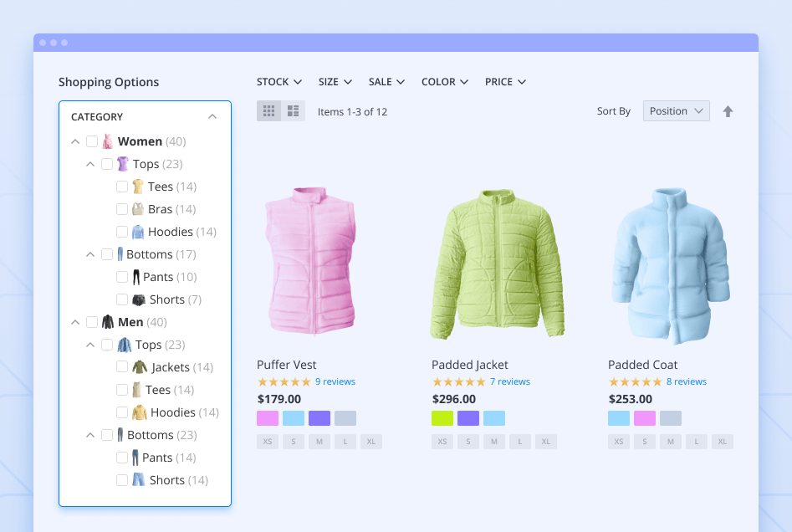The width and height of the screenshot is (792, 532).
Task: Open the Sort By Position dropdown
Action: 676,111
